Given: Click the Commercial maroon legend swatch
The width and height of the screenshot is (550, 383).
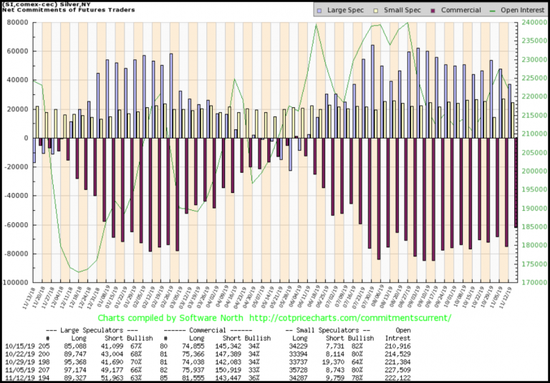Looking at the screenshot, I should pyautogui.click(x=433, y=10).
